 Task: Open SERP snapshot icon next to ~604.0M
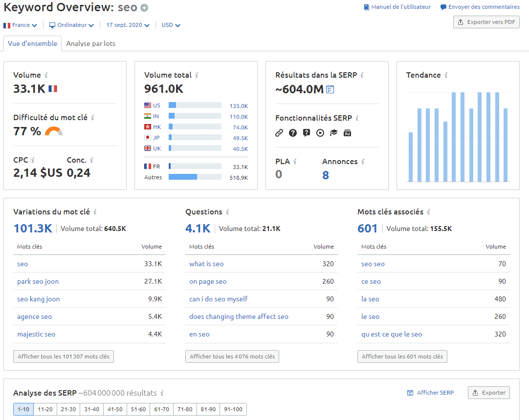coord(330,89)
